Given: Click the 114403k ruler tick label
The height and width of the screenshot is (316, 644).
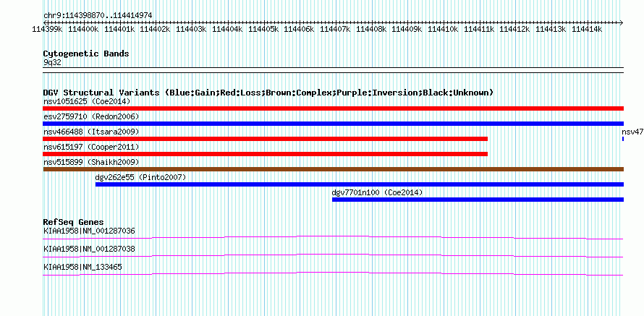Looking at the screenshot, I should [192, 29].
